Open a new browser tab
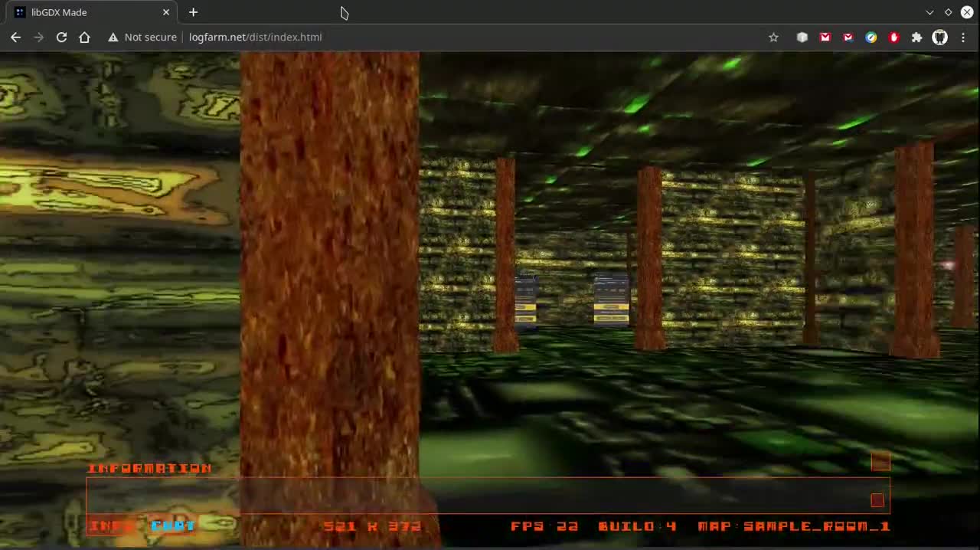 [193, 12]
